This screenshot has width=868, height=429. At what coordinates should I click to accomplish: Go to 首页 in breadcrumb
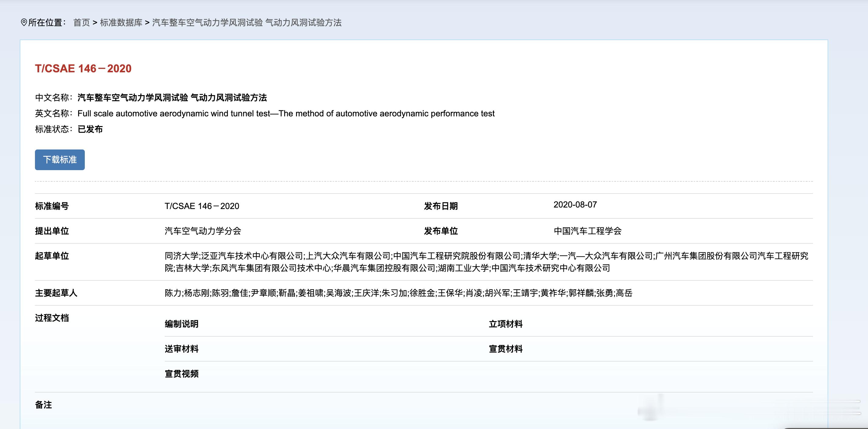click(x=81, y=22)
